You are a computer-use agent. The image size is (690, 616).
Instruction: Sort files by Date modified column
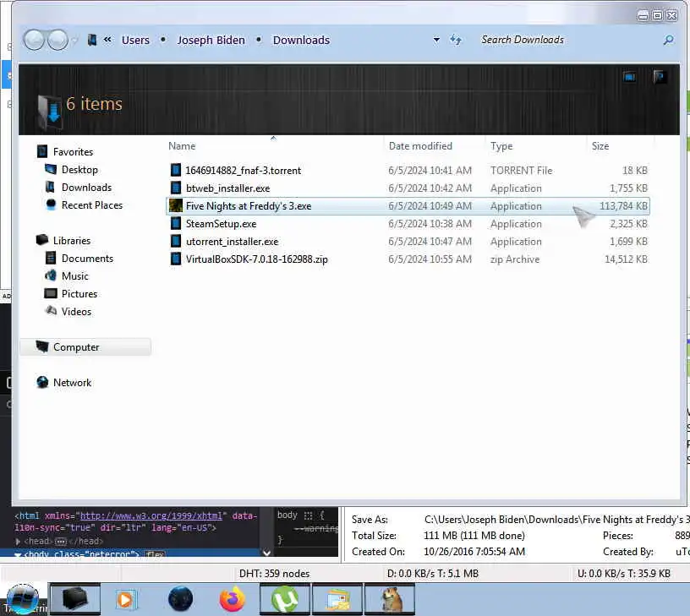[420, 146]
